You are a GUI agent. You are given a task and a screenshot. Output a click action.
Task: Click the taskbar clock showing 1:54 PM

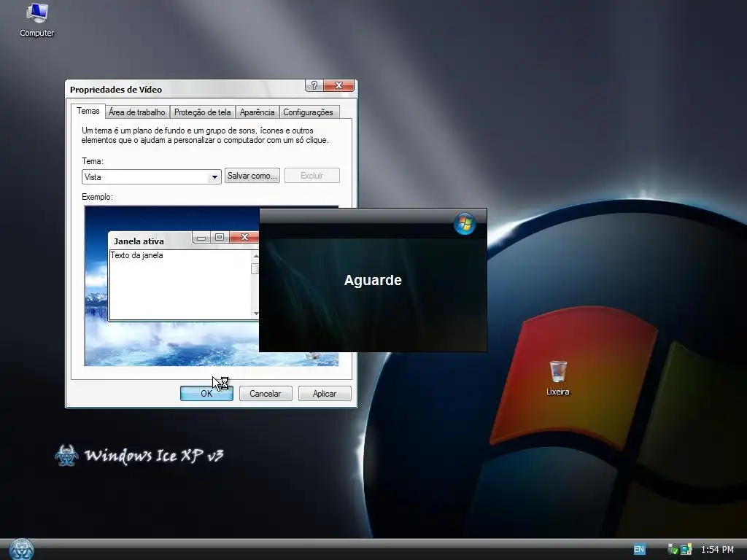717,550
